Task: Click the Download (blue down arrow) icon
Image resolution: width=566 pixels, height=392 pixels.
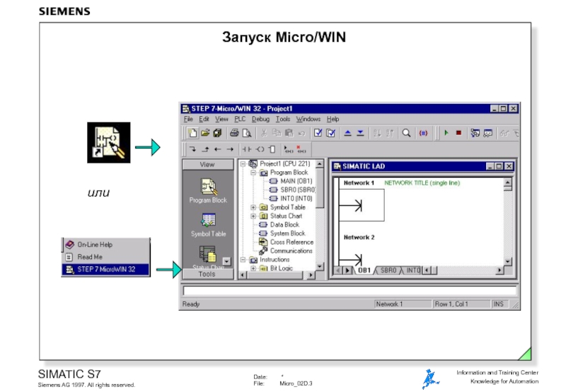Action: 360,133
